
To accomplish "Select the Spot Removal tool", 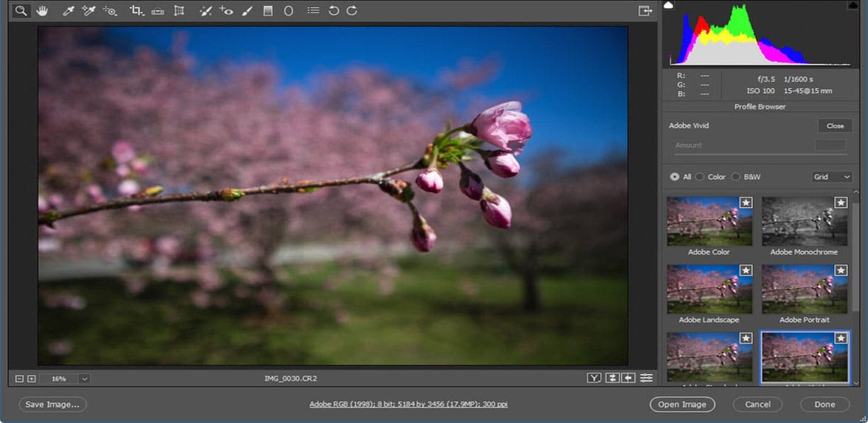I will (206, 10).
